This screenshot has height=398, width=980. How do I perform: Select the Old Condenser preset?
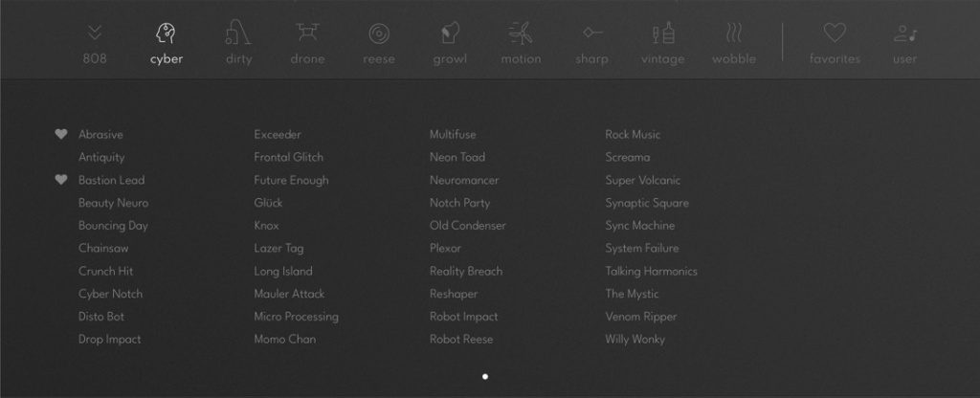pos(467,226)
